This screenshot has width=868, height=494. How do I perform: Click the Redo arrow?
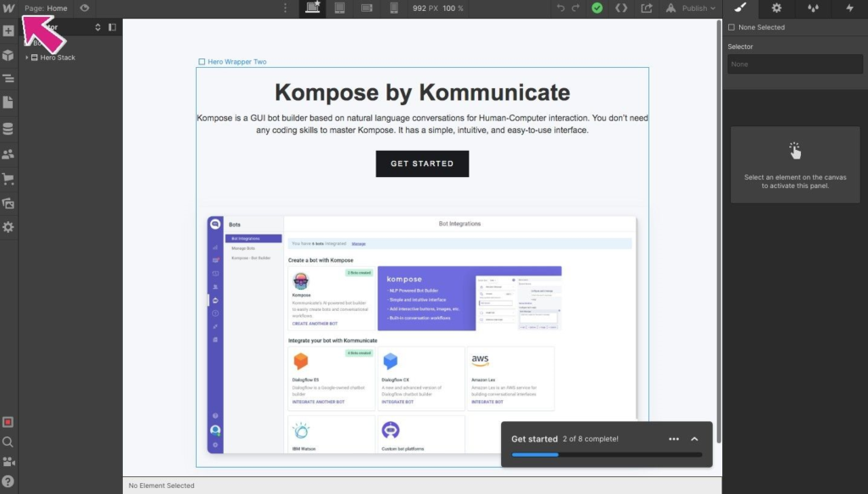point(576,8)
